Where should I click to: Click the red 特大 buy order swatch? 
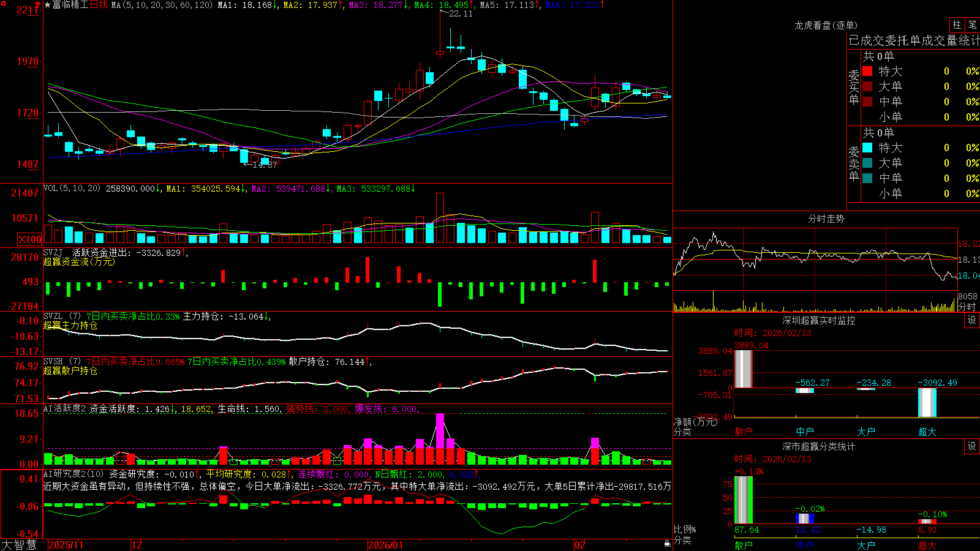(867, 71)
